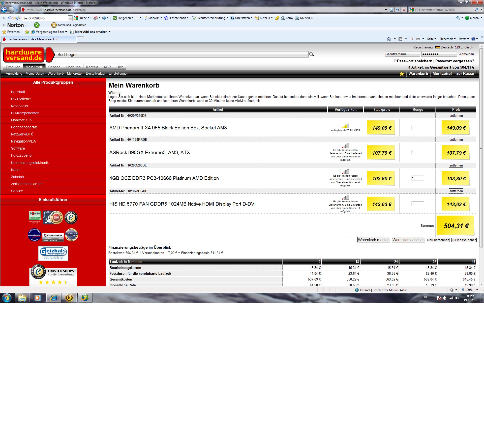Click the Windows Start button
The height and width of the screenshot is (448, 484).
click(7, 298)
